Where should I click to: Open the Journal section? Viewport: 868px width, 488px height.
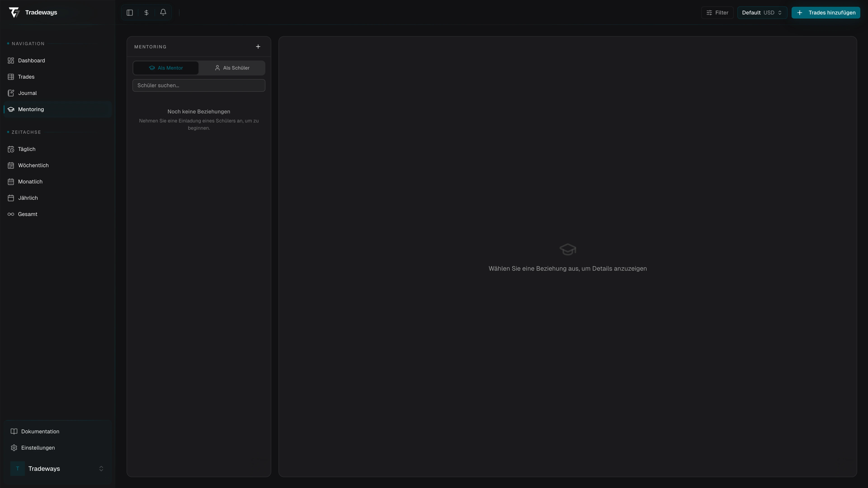pyautogui.click(x=27, y=93)
